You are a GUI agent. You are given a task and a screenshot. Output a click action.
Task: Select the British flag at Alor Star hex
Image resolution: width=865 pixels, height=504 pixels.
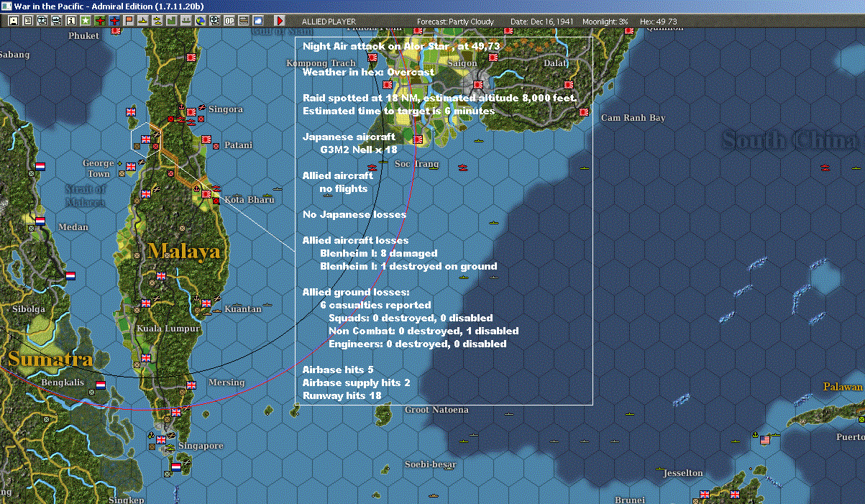(x=147, y=139)
